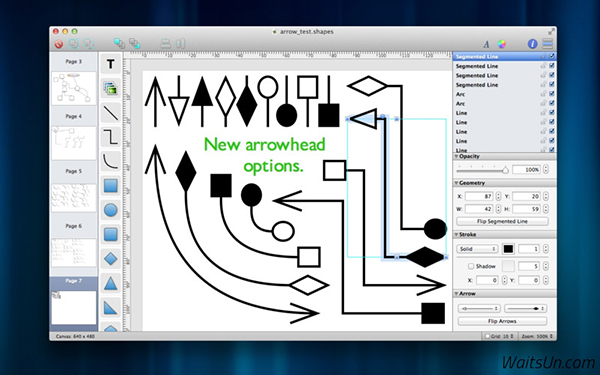
Task: Click the horizontal align toolbar icon
Action: tap(180, 44)
